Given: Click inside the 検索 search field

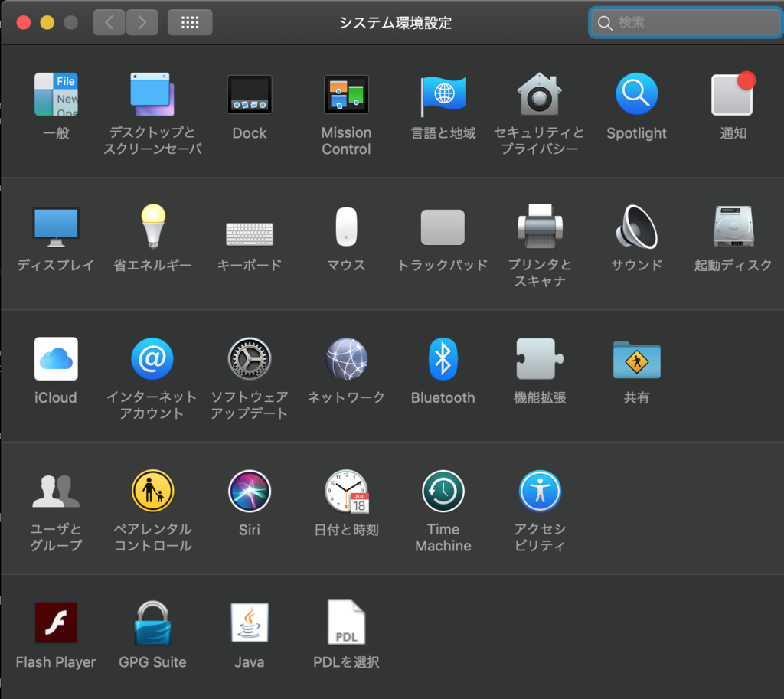Looking at the screenshot, I should click(684, 22).
